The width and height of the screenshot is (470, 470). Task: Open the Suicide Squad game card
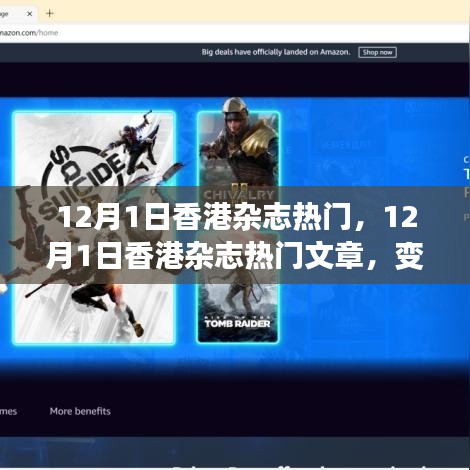pyautogui.click(x=94, y=228)
